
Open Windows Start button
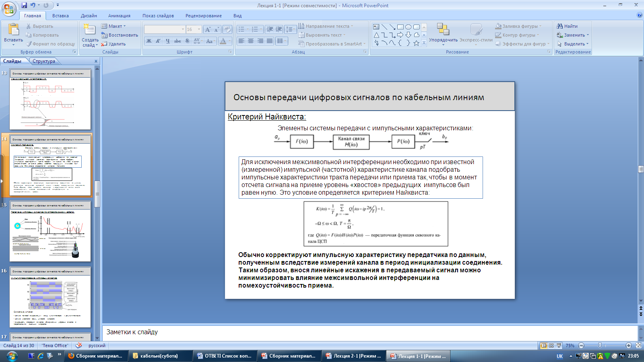click(x=11, y=356)
